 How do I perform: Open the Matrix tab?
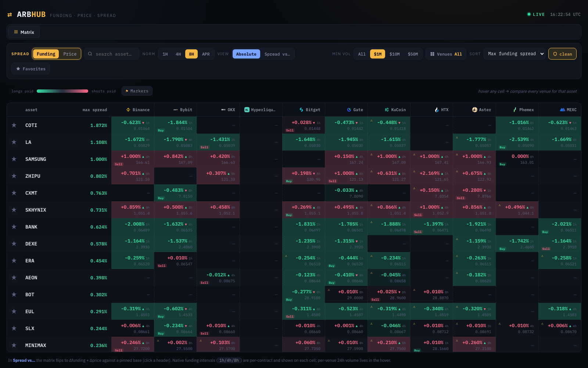pos(24,32)
